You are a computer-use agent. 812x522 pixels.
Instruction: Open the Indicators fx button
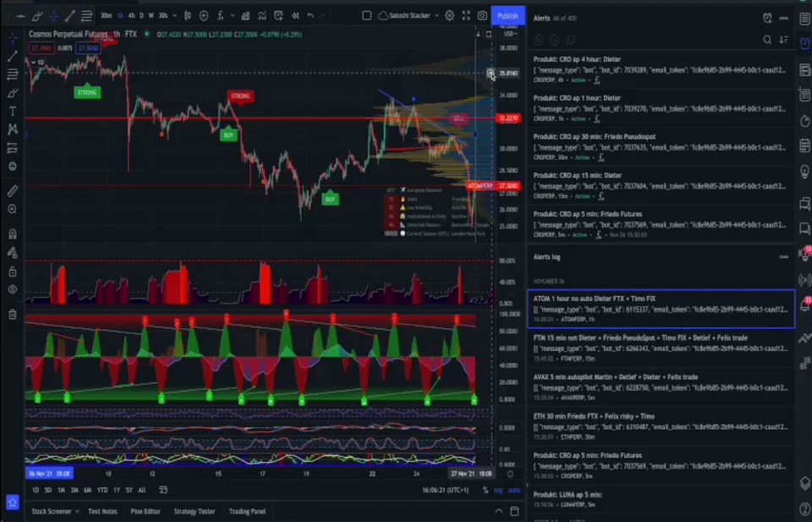point(221,16)
